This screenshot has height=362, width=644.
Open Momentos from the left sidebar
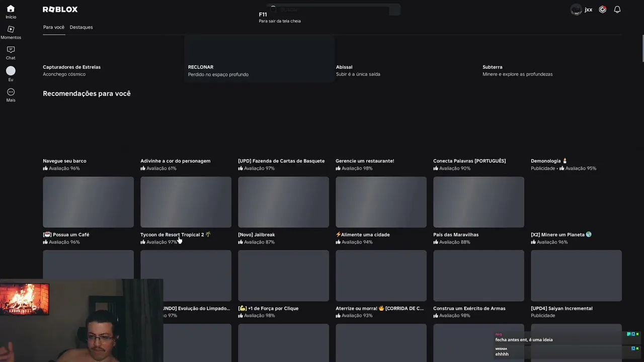point(11,33)
